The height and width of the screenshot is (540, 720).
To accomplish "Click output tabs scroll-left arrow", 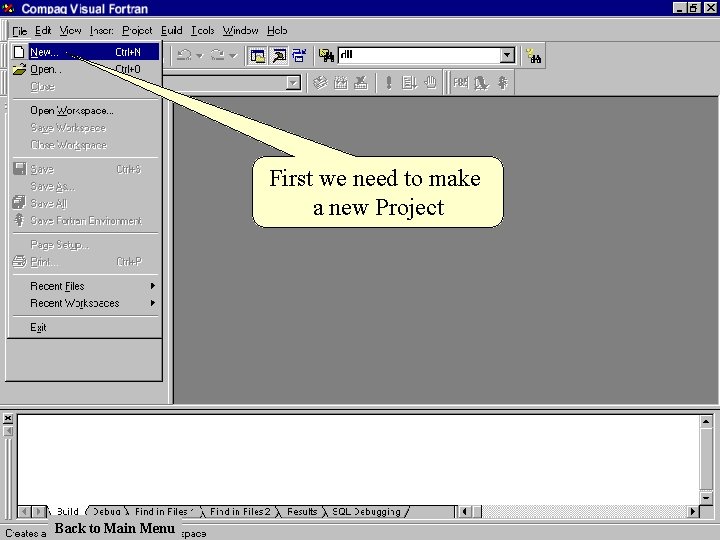I will (x=25, y=511).
